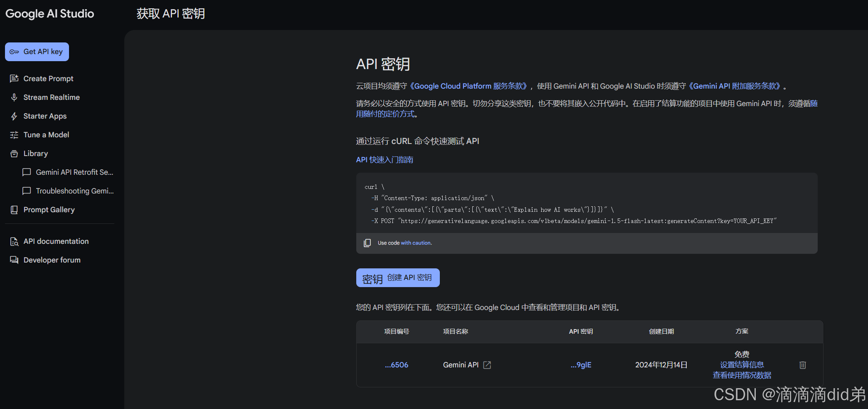This screenshot has width=868, height=409.
Task: Click 设置结算信息 billing link
Action: [x=742, y=365]
